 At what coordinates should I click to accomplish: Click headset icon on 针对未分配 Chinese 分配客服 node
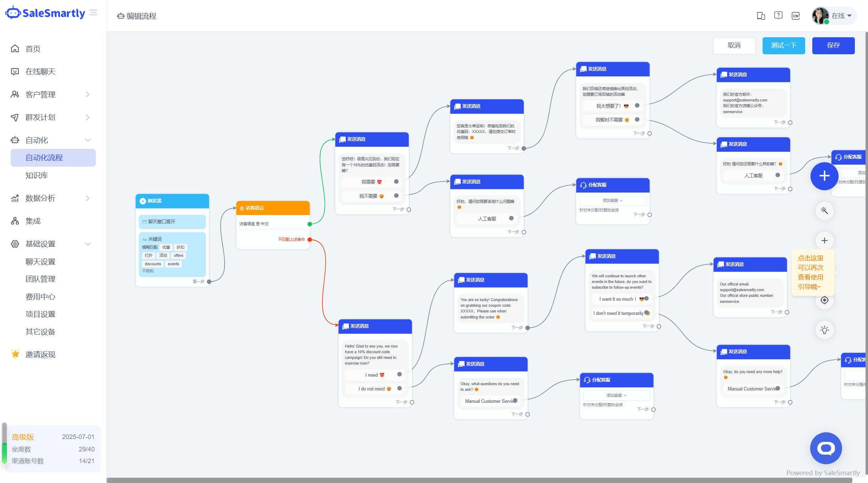(583, 185)
